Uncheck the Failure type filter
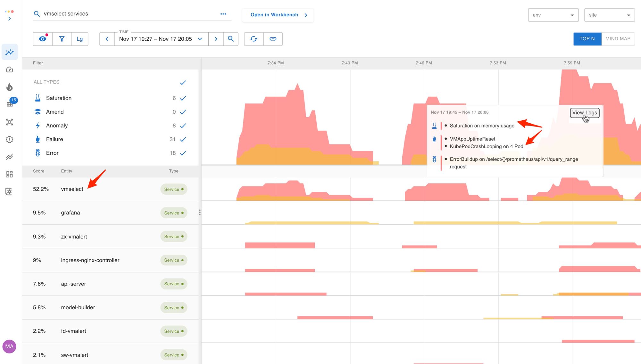 coord(183,140)
